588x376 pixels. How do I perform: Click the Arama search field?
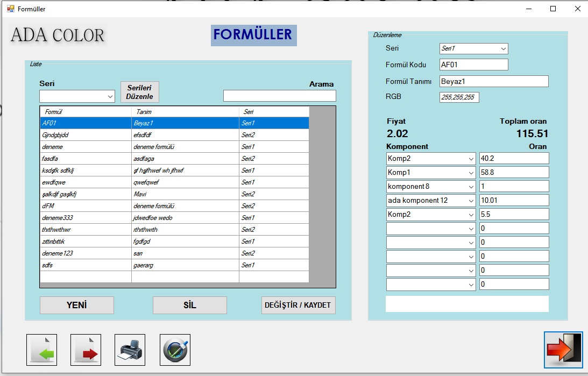click(x=279, y=96)
